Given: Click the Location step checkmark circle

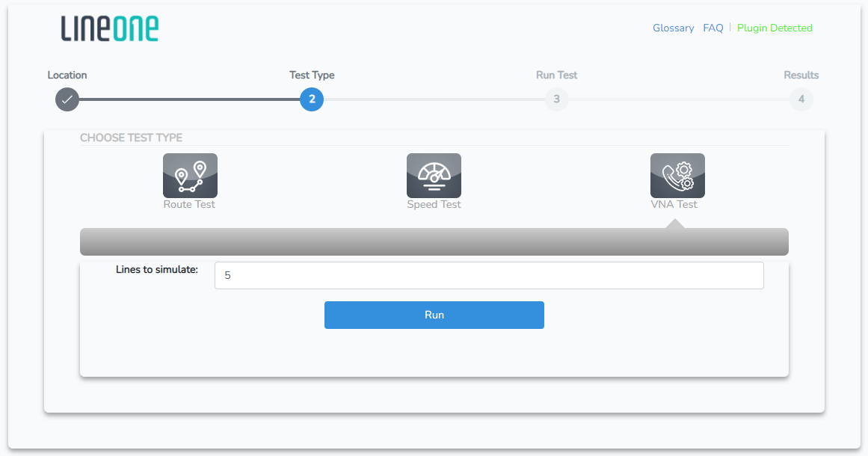Looking at the screenshot, I should tap(67, 99).
